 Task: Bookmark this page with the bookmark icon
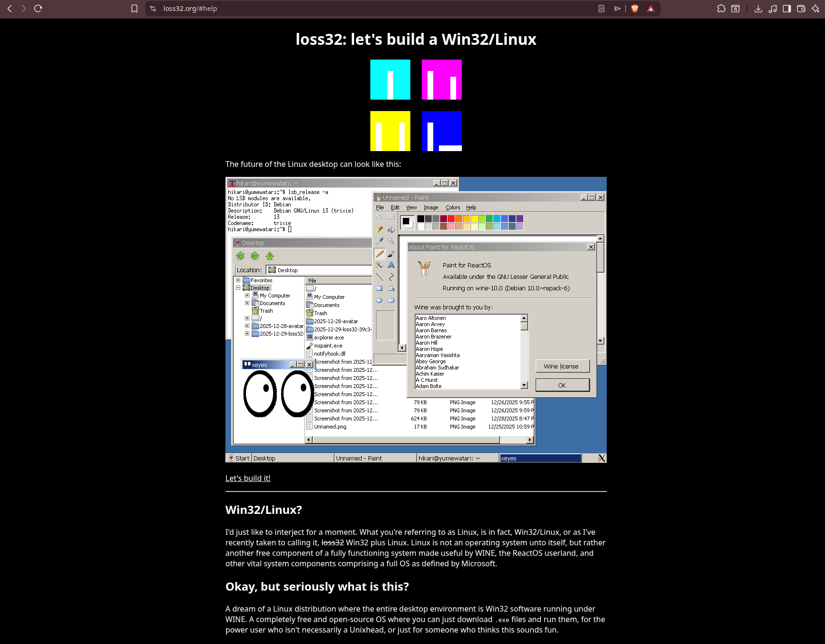pyautogui.click(x=134, y=9)
